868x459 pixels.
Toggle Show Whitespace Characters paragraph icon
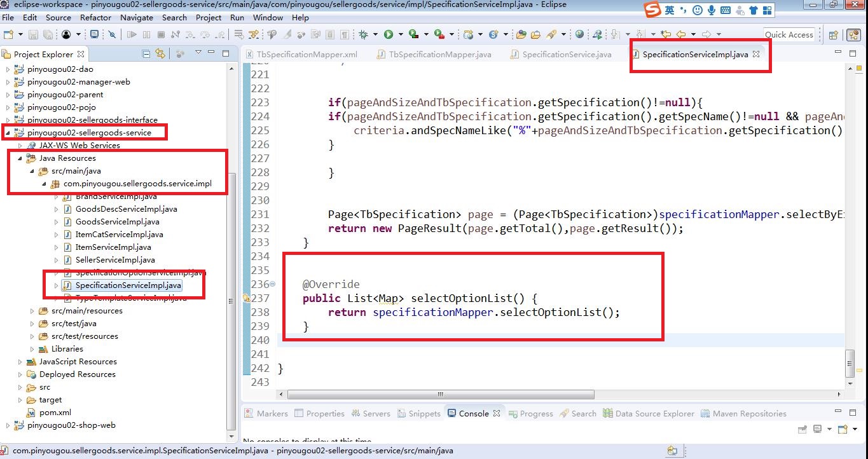tap(344, 34)
